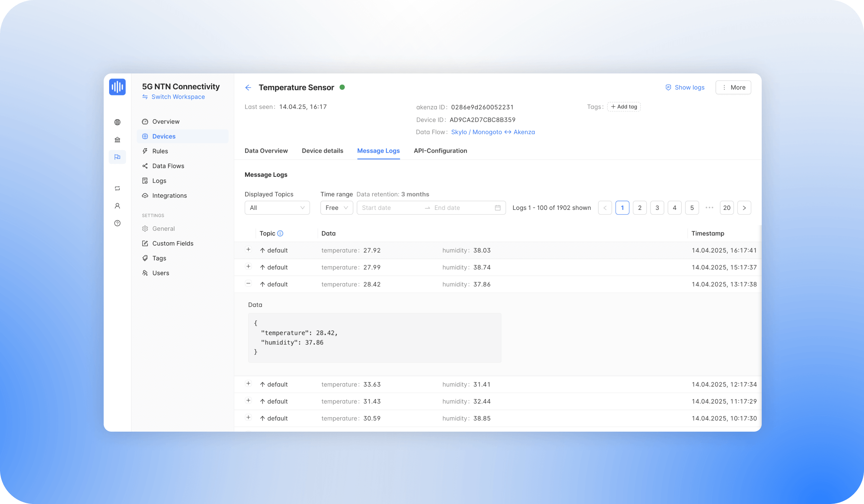Open Custom Fields in settings
The height and width of the screenshot is (504, 864).
(x=183, y=243)
